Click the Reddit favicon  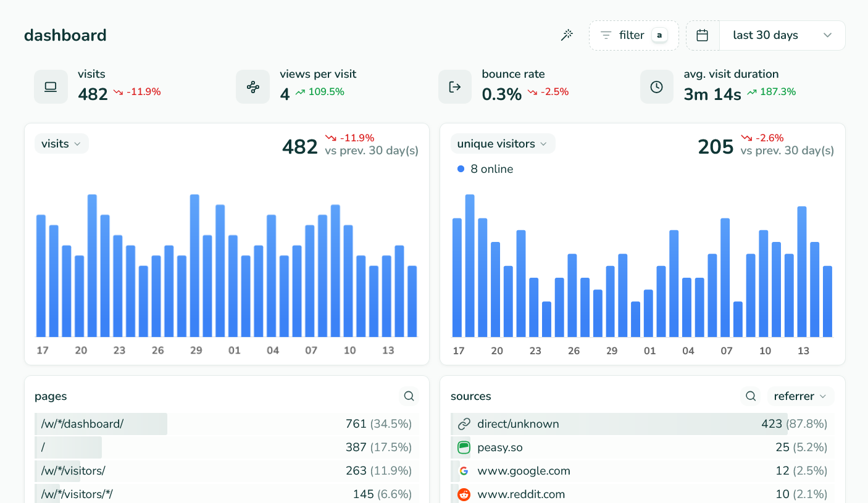click(464, 494)
